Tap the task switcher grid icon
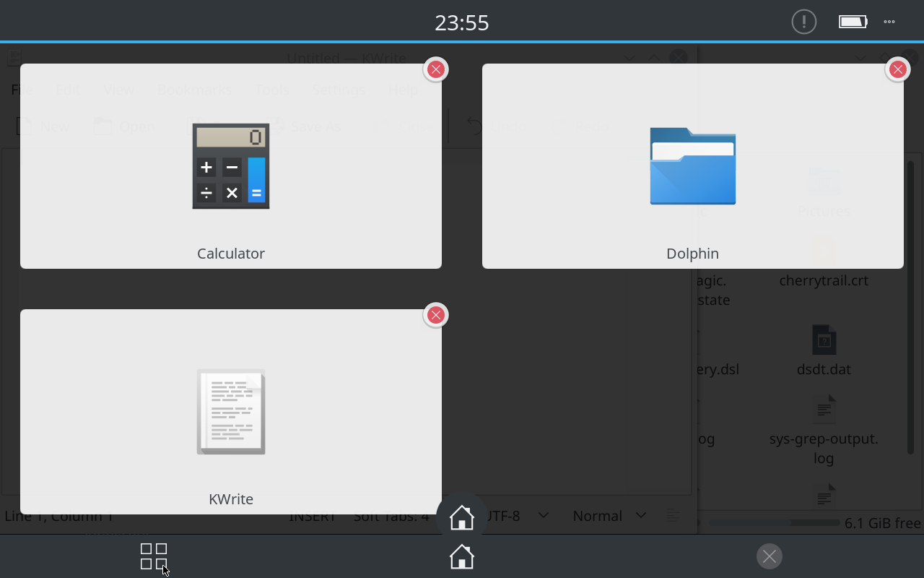This screenshot has width=924, height=578. (154, 556)
